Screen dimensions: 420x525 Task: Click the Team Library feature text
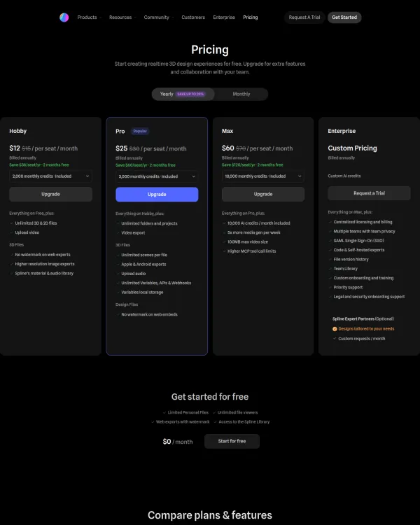[345, 269]
